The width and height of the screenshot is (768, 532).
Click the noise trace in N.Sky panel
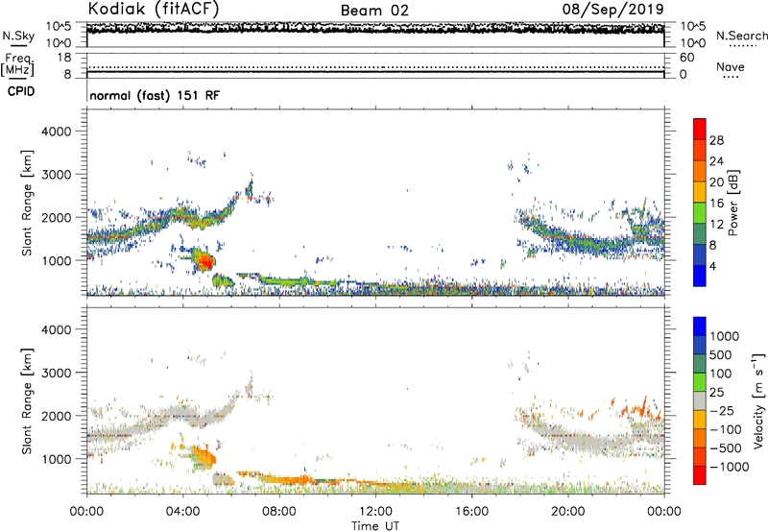coord(375,29)
